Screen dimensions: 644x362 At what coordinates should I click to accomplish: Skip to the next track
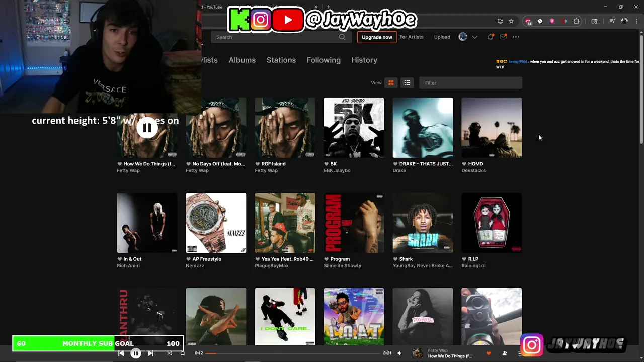[x=150, y=353]
